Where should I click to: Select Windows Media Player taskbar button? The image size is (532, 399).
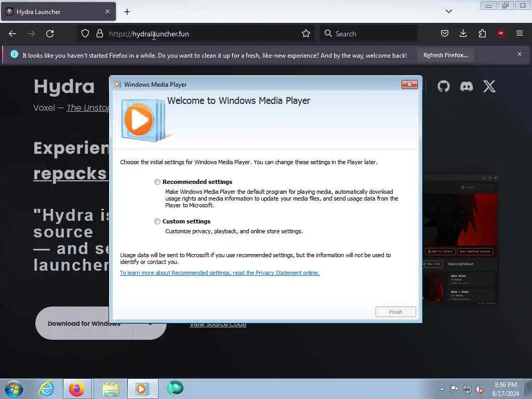click(142, 389)
